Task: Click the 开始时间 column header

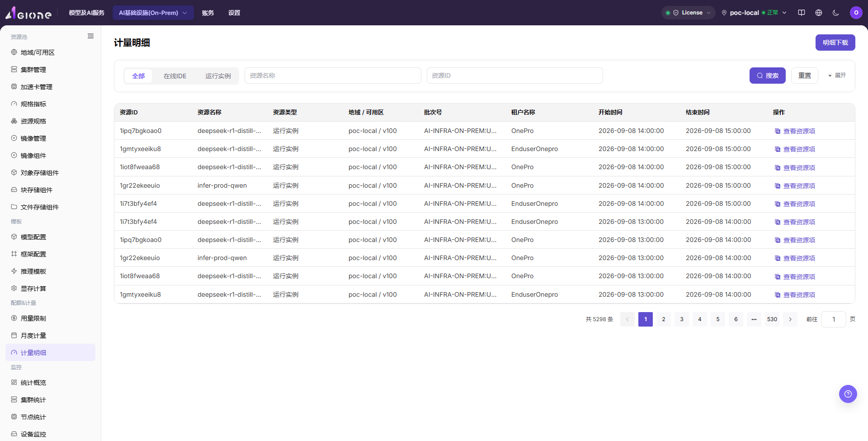Action: (610, 112)
